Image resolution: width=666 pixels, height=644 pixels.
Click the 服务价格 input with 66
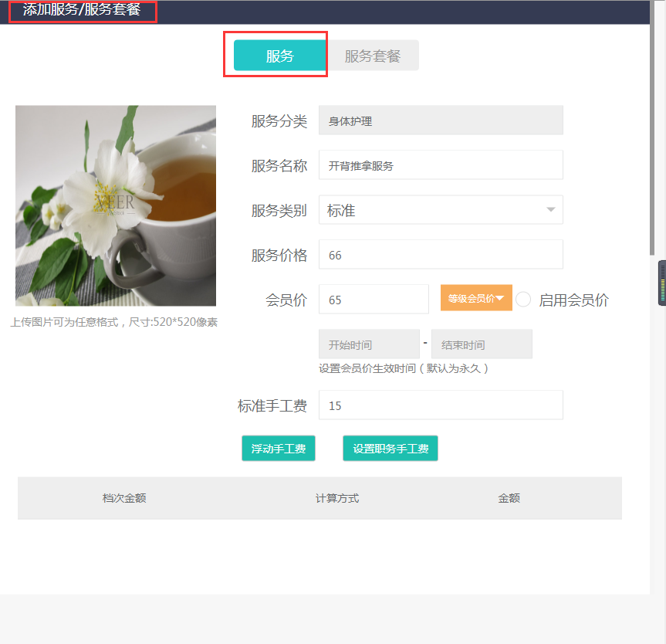click(x=441, y=254)
